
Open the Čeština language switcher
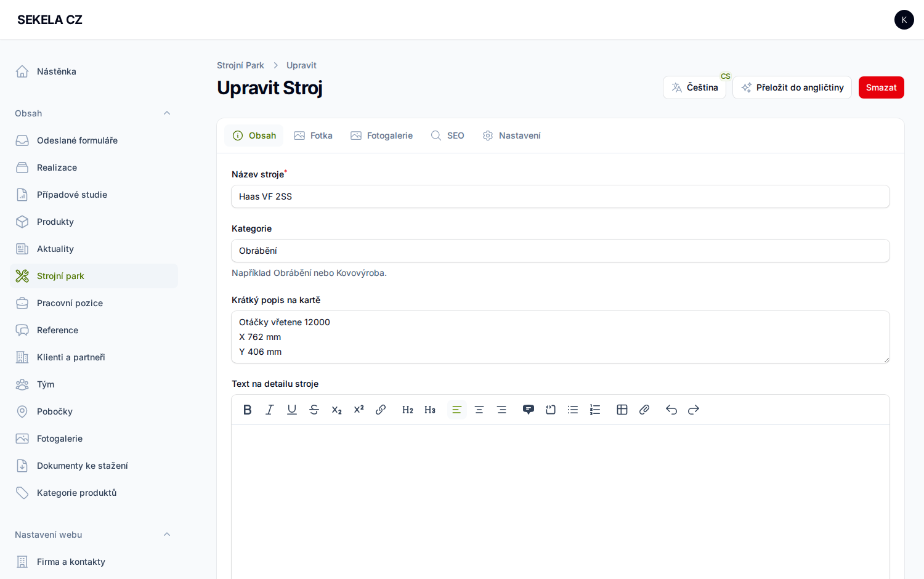tap(694, 87)
